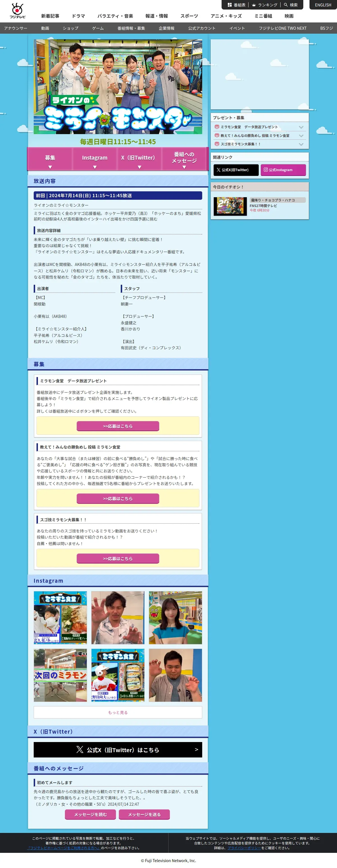The height and width of the screenshot is (868, 337).
Task: Open the 番組表 program guide
Action: pos(236,5)
